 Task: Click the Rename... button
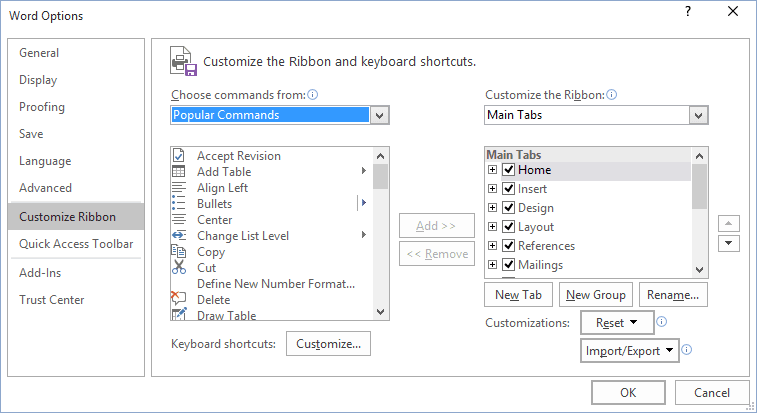pos(673,295)
